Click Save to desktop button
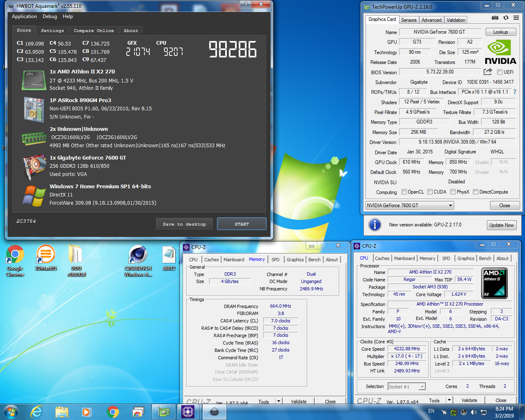The image size is (525, 420). tap(184, 224)
